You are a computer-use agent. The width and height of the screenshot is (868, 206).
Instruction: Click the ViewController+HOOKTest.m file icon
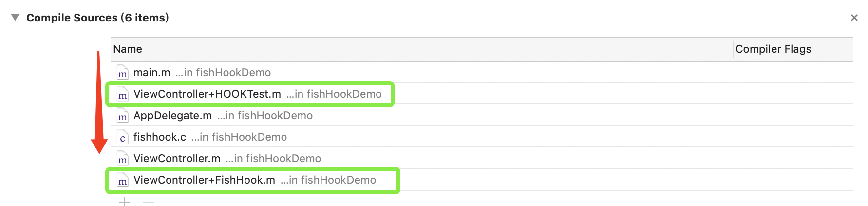click(122, 94)
